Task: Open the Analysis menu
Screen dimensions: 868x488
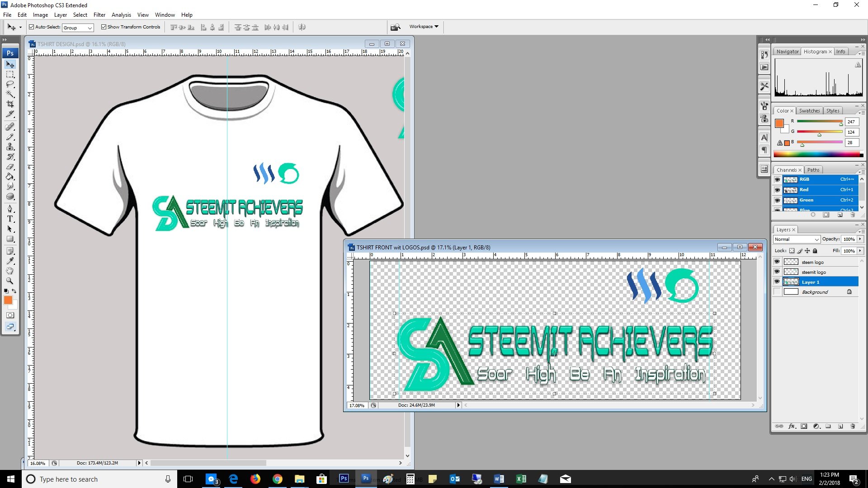Action: [121, 15]
